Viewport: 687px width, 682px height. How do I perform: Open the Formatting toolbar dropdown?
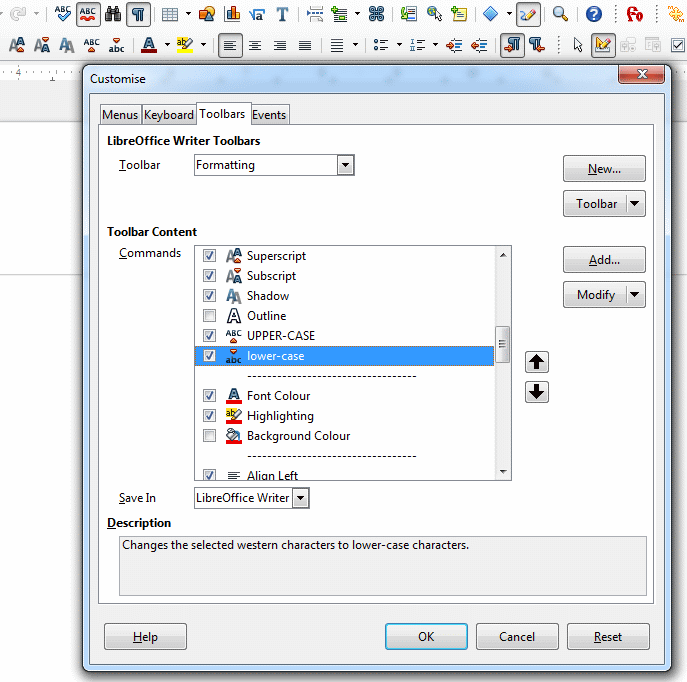pos(346,165)
